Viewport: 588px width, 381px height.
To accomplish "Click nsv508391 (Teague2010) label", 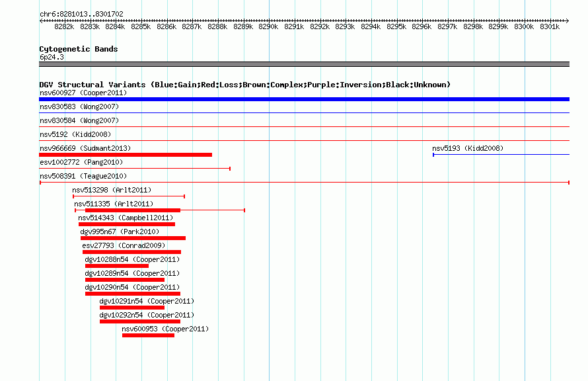I will 83,176.
